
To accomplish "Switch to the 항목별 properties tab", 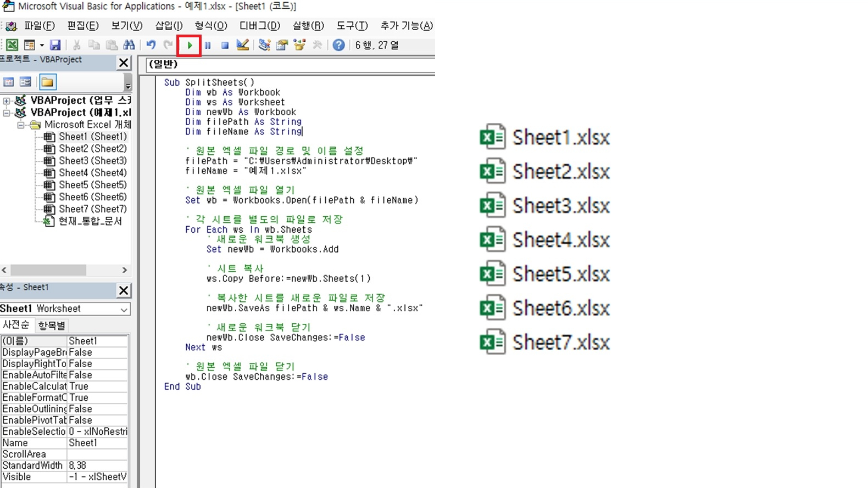I will click(x=51, y=326).
